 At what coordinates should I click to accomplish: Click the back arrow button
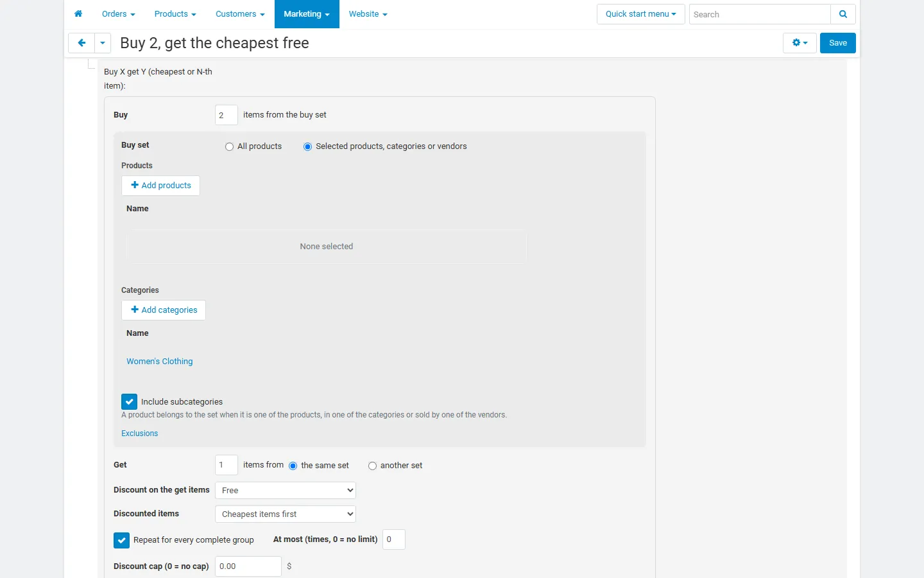pyautogui.click(x=81, y=43)
